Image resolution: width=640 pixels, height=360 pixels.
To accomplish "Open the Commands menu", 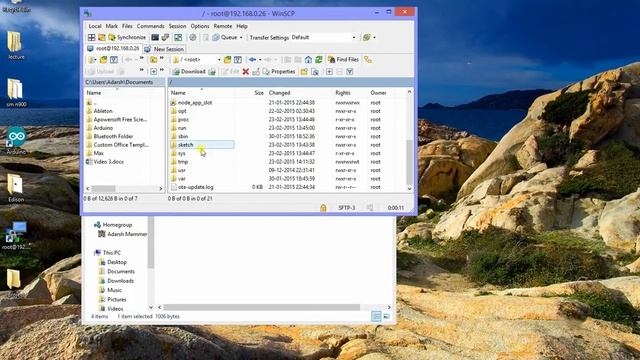I will [x=151, y=26].
